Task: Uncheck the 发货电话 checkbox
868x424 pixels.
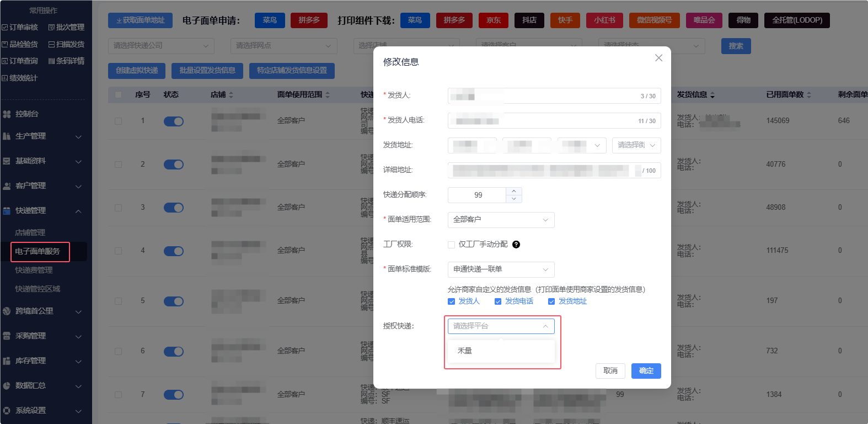Action: point(498,301)
